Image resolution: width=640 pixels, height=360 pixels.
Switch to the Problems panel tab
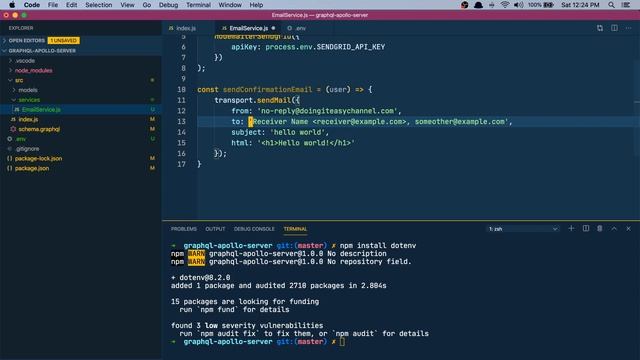pyautogui.click(x=184, y=229)
